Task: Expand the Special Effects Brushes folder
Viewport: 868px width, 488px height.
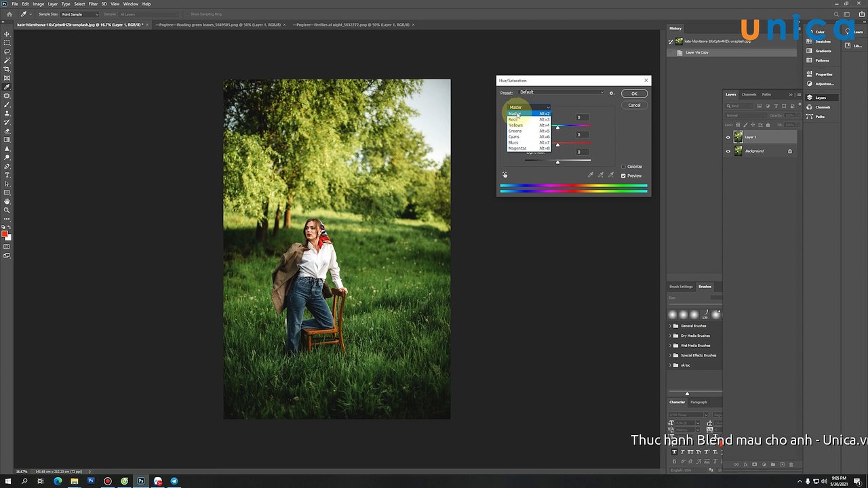Action: [671, 355]
